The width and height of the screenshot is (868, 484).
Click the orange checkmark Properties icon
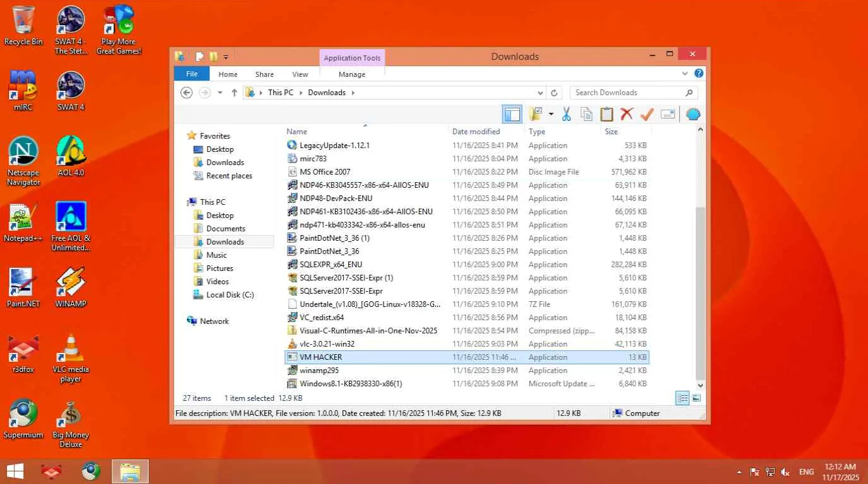pyautogui.click(x=647, y=114)
